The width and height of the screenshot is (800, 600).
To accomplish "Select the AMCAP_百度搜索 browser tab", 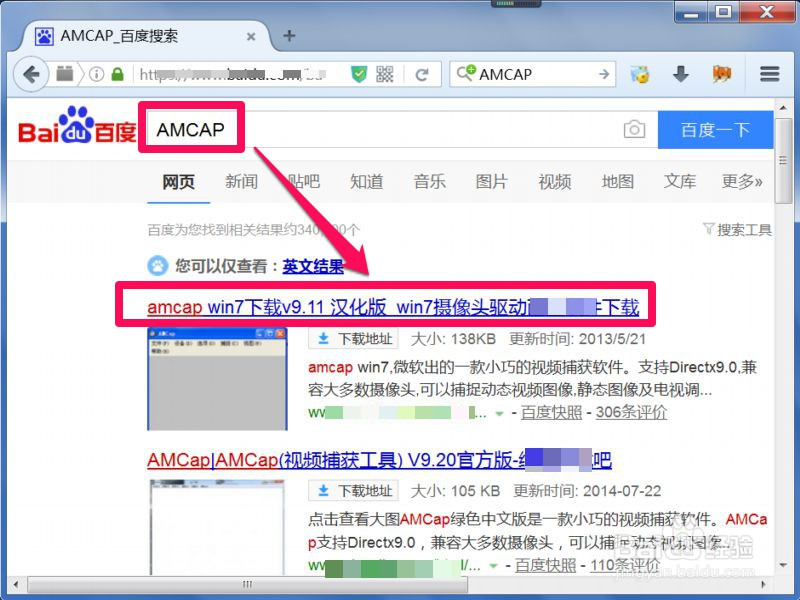I will tap(144, 36).
